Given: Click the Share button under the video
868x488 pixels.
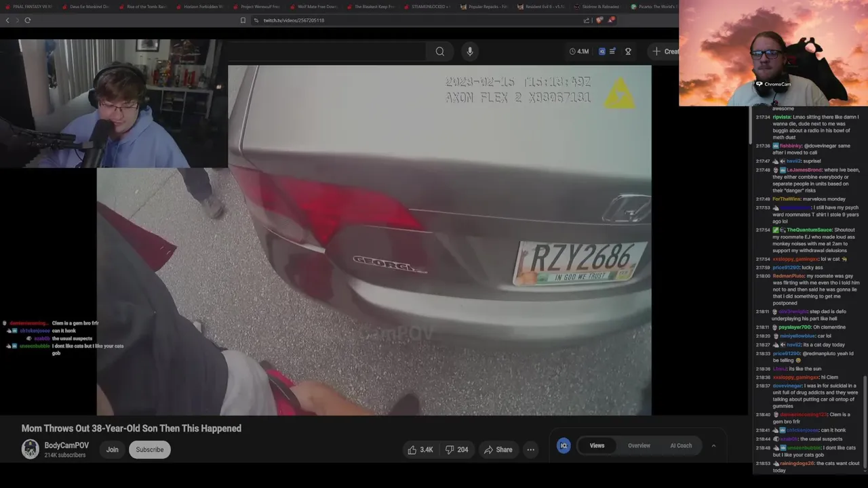Looking at the screenshot, I should (x=498, y=449).
